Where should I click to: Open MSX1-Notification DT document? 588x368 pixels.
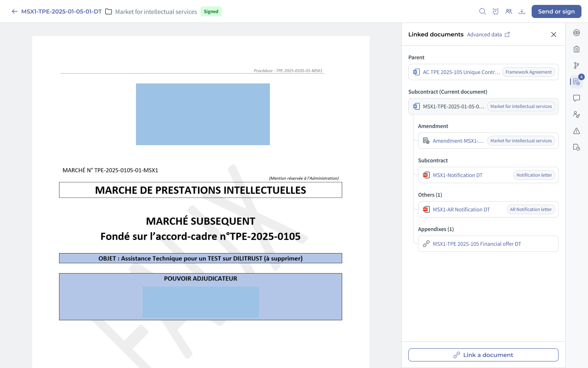click(458, 175)
